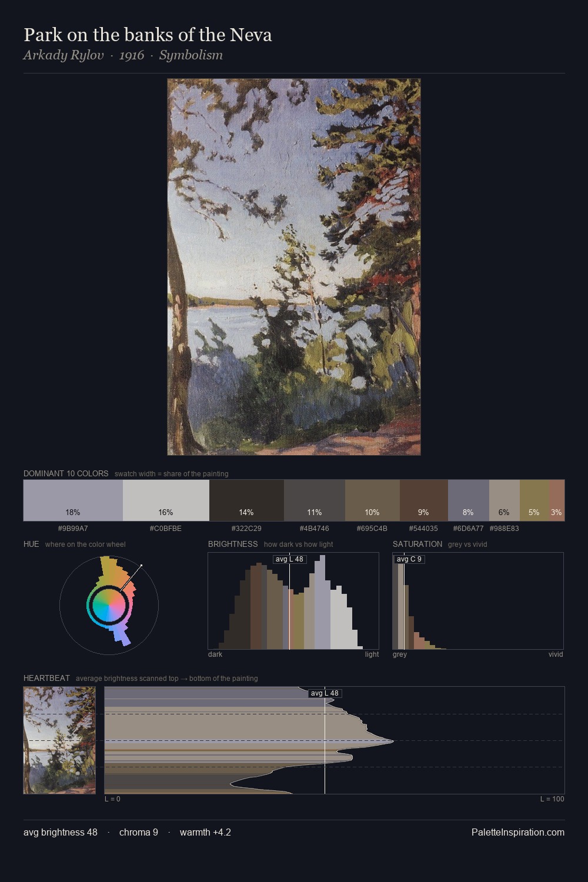Screen dimensions: 588x882
Task: Click the hex code #544035
Action: tap(424, 529)
